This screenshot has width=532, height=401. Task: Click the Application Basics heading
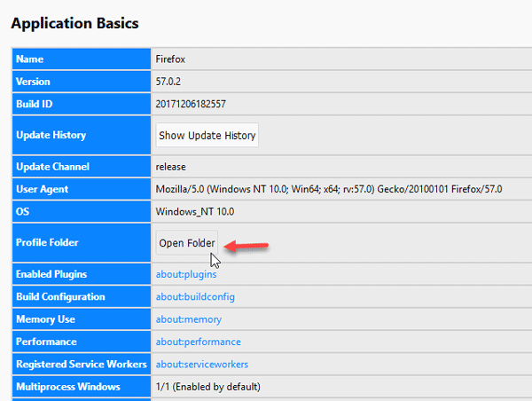tap(74, 23)
